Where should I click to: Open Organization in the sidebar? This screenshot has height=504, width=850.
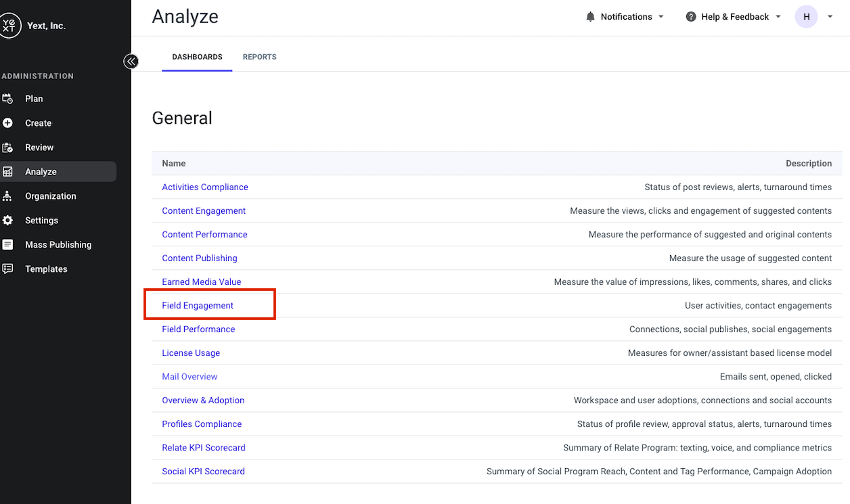tap(58, 196)
